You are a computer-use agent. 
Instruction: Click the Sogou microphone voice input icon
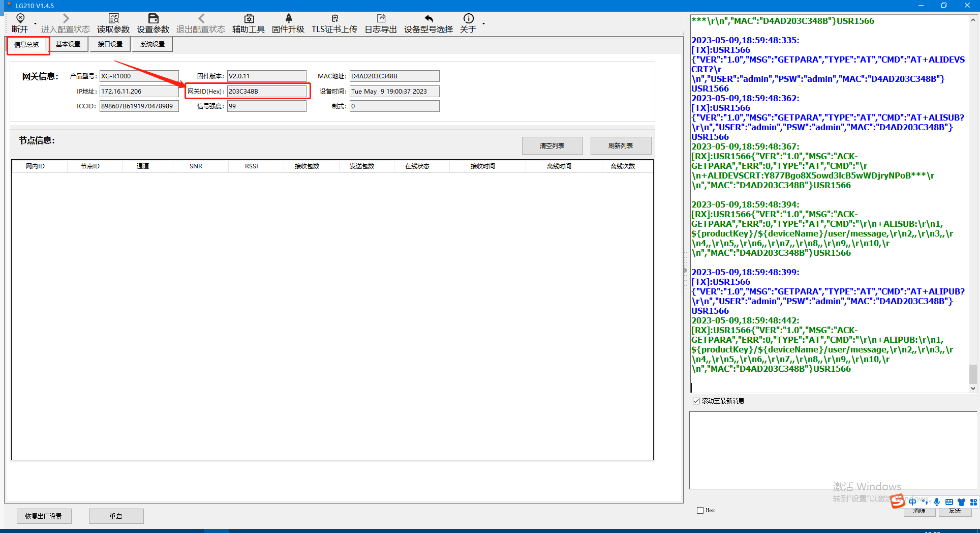click(937, 502)
